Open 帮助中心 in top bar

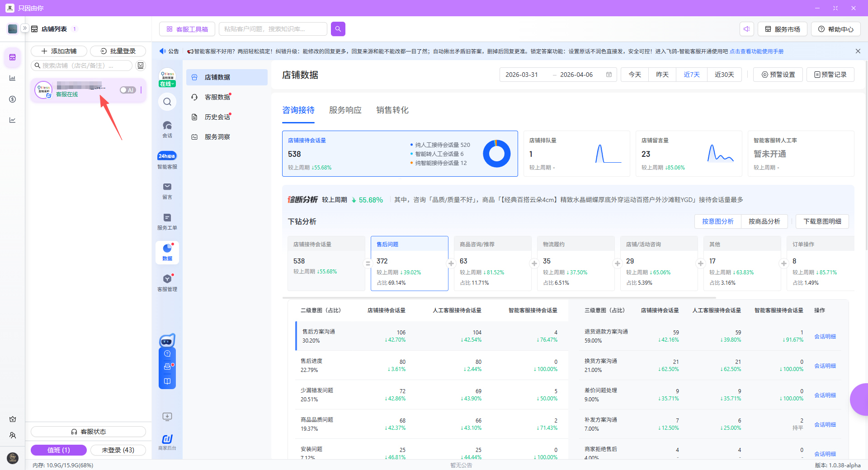tap(836, 29)
